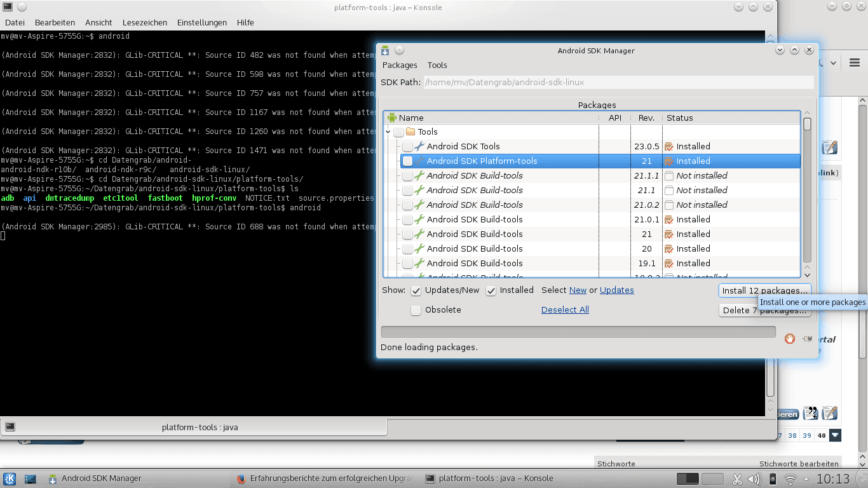Screen dimensions: 868x488
Task: Uncheck the Updates/New show filter
Action: 416,290
